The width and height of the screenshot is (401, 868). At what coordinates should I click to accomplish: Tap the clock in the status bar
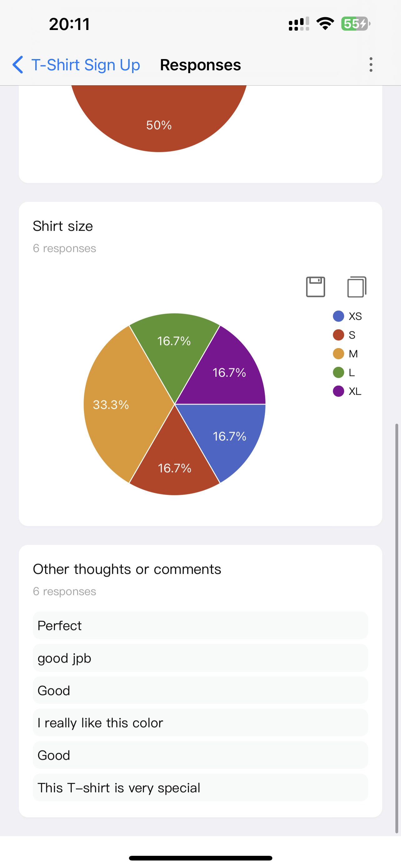pos(69,23)
